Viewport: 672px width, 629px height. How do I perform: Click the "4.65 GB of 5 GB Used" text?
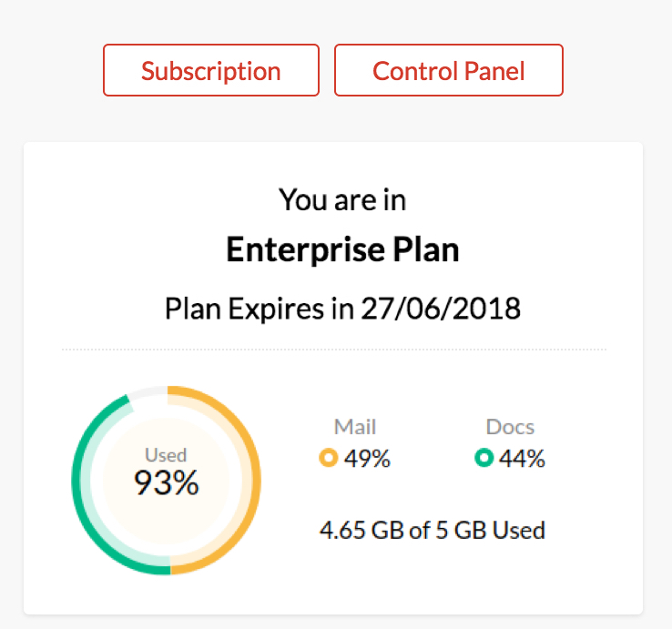(433, 529)
